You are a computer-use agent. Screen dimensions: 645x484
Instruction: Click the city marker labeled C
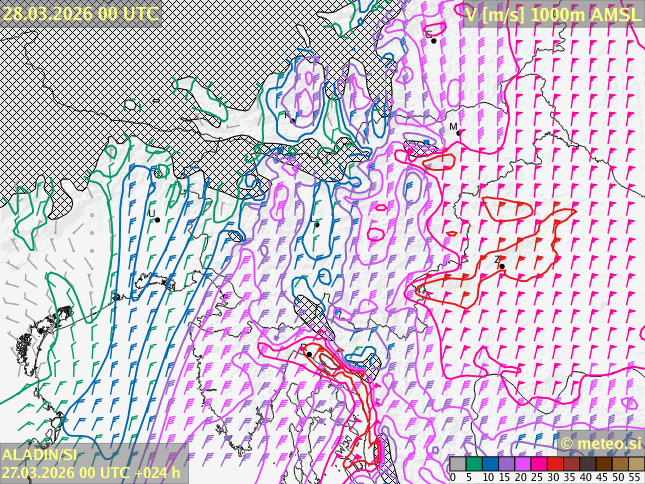point(433,40)
